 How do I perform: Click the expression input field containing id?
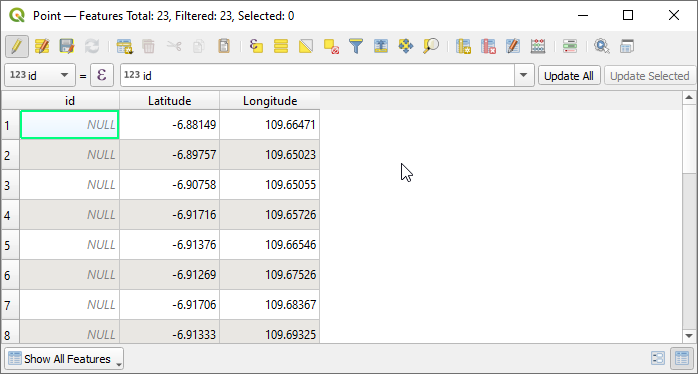click(x=317, y=76)
